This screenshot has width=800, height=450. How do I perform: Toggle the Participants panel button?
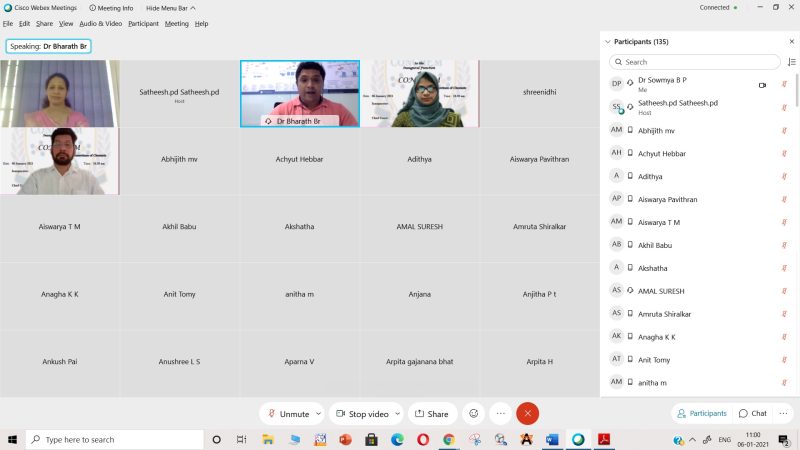click(x=701, y=413)
